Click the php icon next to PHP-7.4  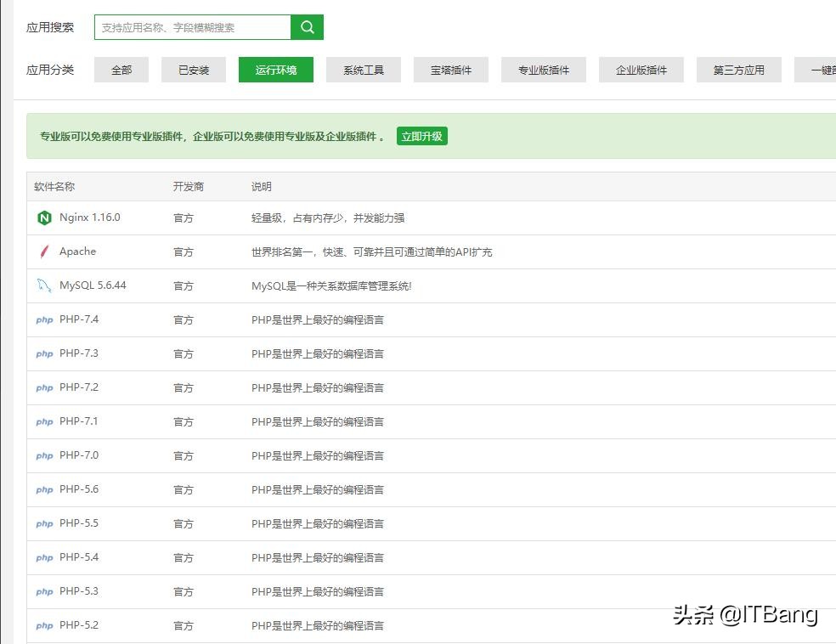pos(44,320)
